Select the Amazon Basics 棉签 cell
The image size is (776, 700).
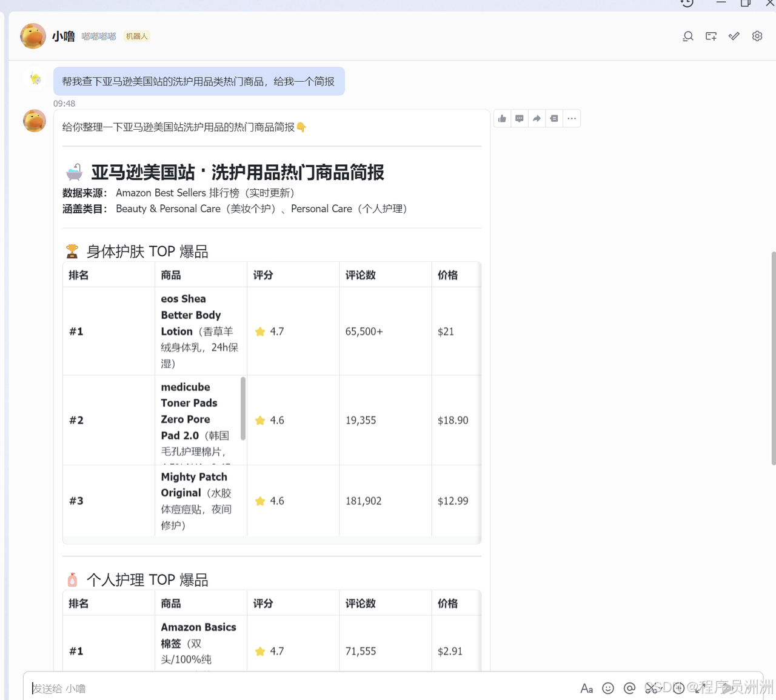click(201, 643)
